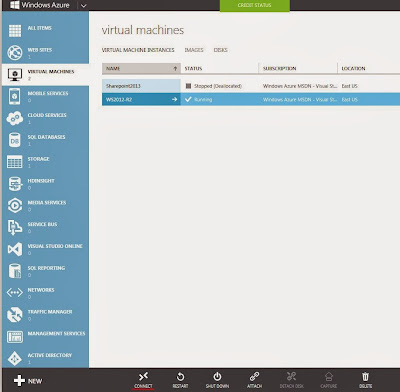Click the plus New button

click(28, 381)
